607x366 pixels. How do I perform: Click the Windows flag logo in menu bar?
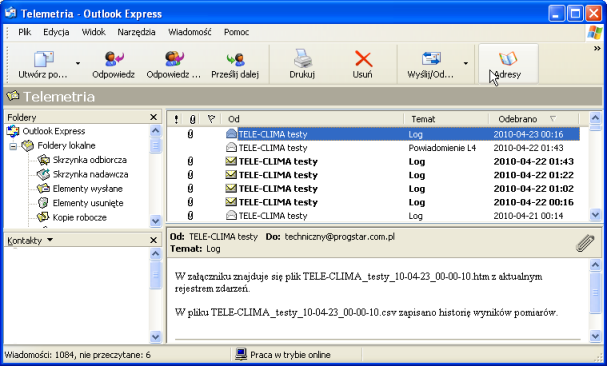(x=595, y=33)
